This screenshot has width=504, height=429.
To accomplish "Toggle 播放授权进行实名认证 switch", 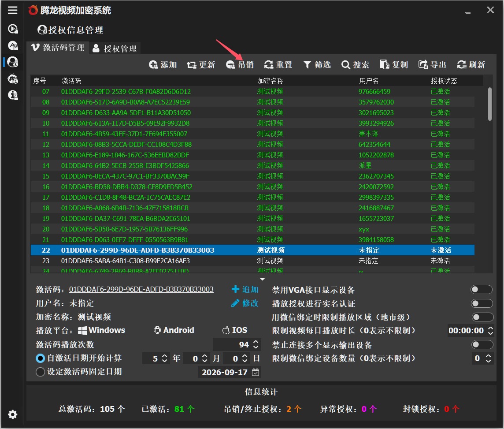I will (x=482, y=303).
